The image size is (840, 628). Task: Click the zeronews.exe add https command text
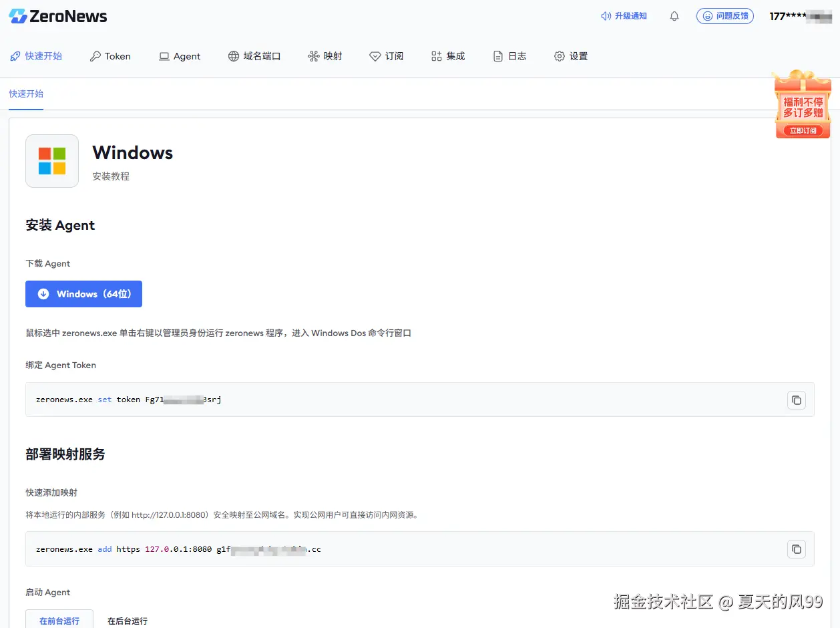[x=178, y=549]
